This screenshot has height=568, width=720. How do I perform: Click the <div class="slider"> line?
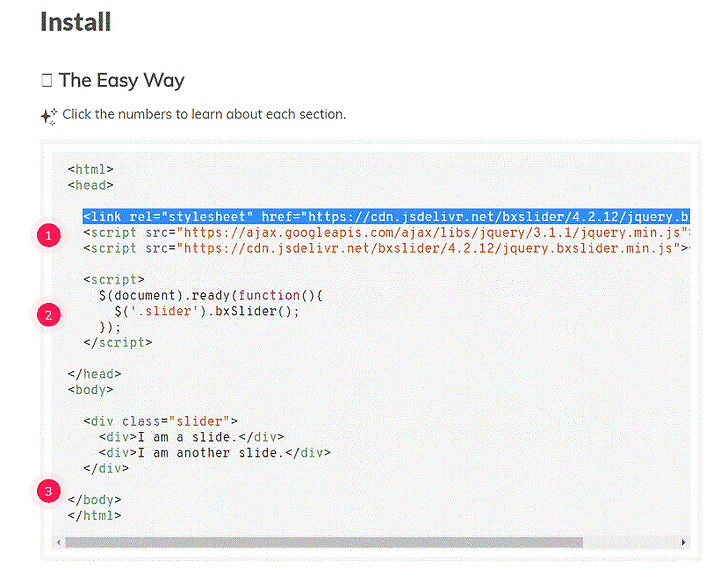click(x=160, y=421)
